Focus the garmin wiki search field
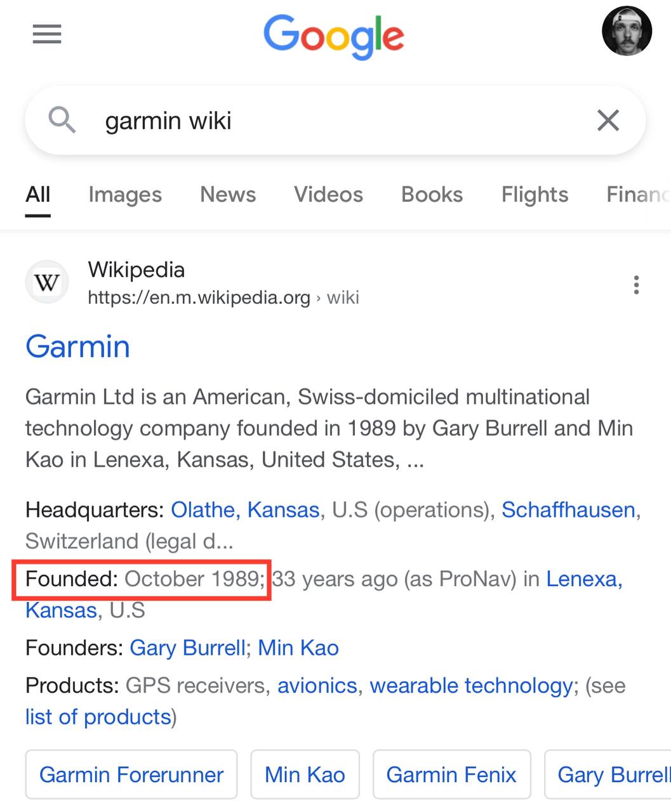Image resolution: width=671 pixels, height=812 pixels. tap(335, 120)
